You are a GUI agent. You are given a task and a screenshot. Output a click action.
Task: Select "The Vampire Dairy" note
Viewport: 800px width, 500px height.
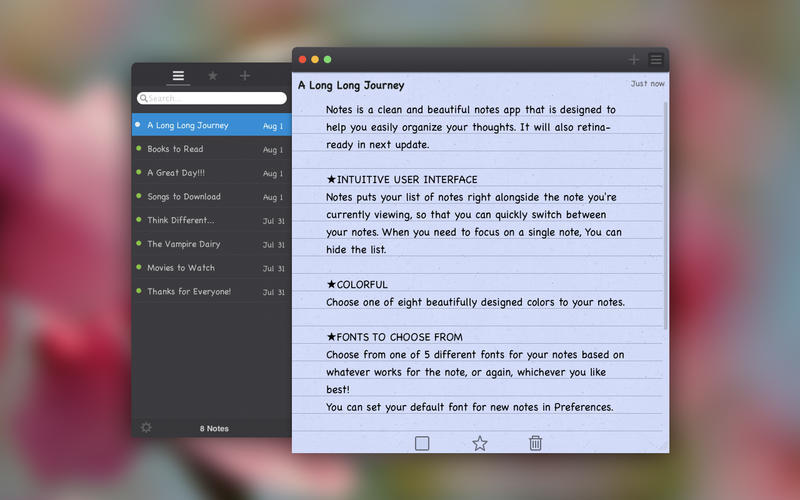[x=184, y=244]
